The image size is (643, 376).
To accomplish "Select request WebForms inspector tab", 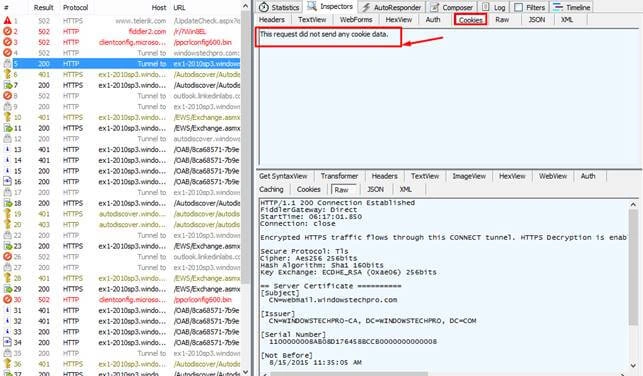I will click(356, 20).
